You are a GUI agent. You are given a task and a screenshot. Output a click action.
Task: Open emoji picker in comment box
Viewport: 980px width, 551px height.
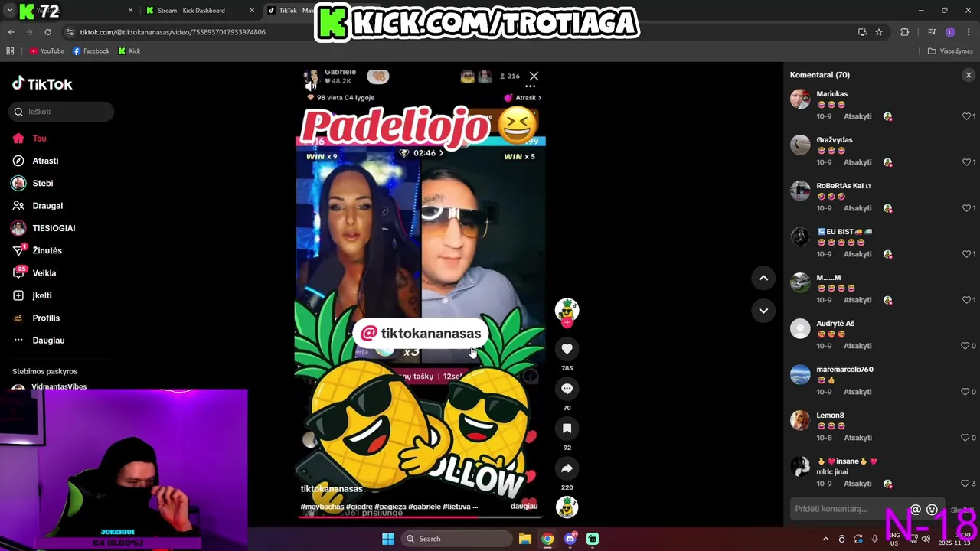(x=932, y=510)
